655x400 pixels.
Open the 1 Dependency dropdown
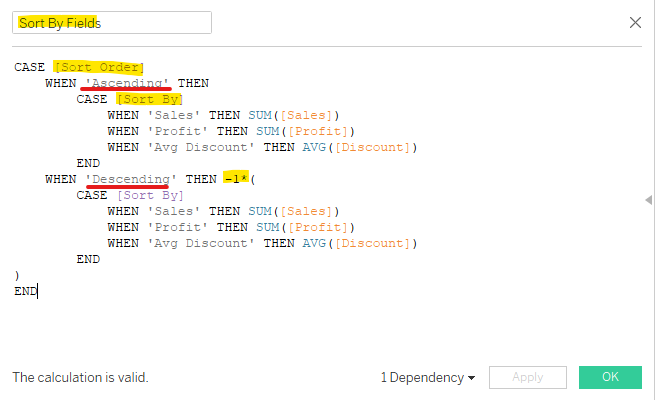tap(427, 378)
